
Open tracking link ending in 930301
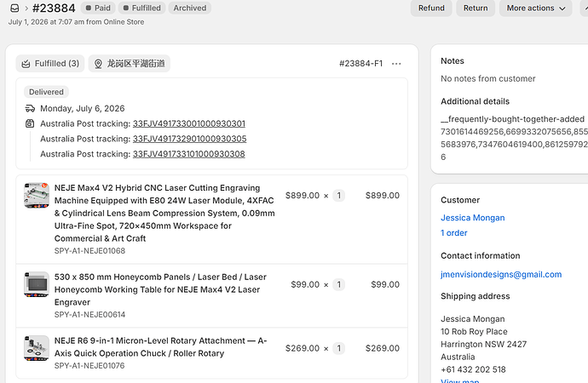[x=189, y=123]
